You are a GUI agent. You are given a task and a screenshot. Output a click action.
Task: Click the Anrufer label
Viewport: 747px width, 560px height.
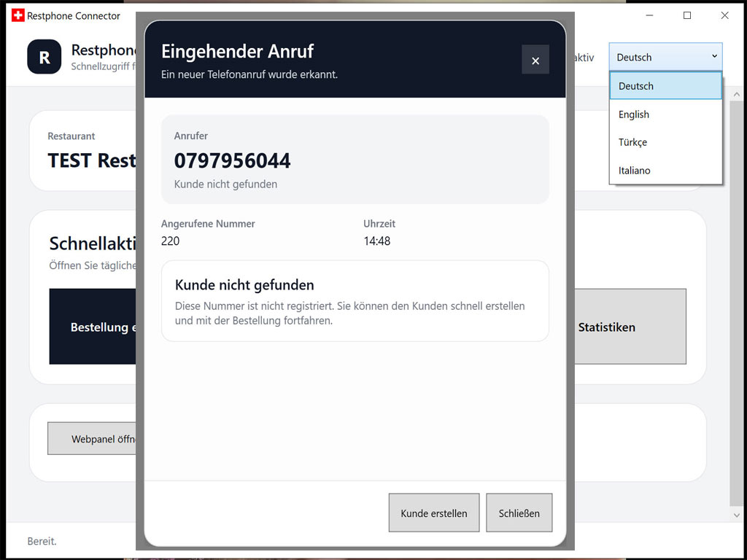pyautogui.click(x=190, y=136)
